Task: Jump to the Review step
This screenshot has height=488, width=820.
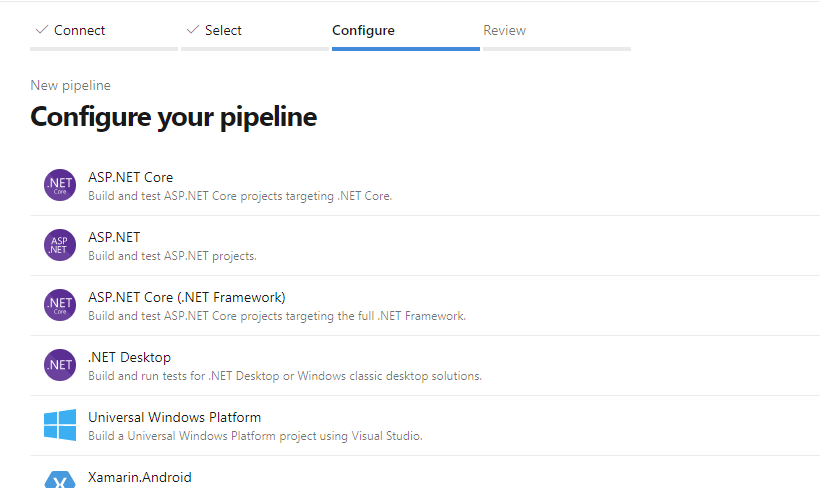Action: point(505,30)
